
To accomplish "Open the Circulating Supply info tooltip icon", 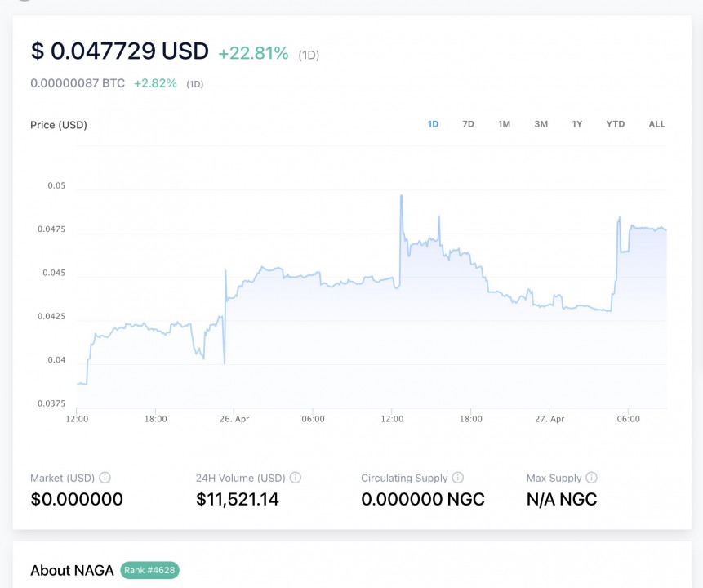I will point(458,478).
